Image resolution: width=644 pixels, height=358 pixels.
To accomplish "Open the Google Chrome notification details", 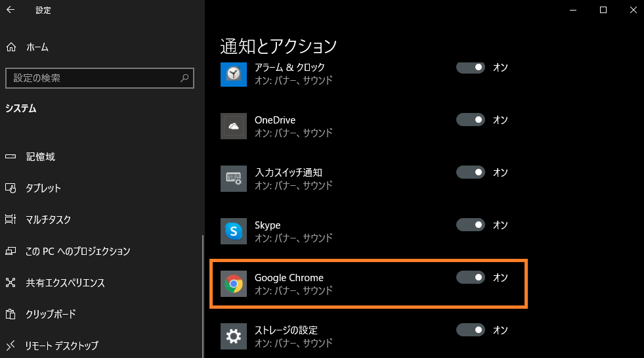I will click(368, 284).
